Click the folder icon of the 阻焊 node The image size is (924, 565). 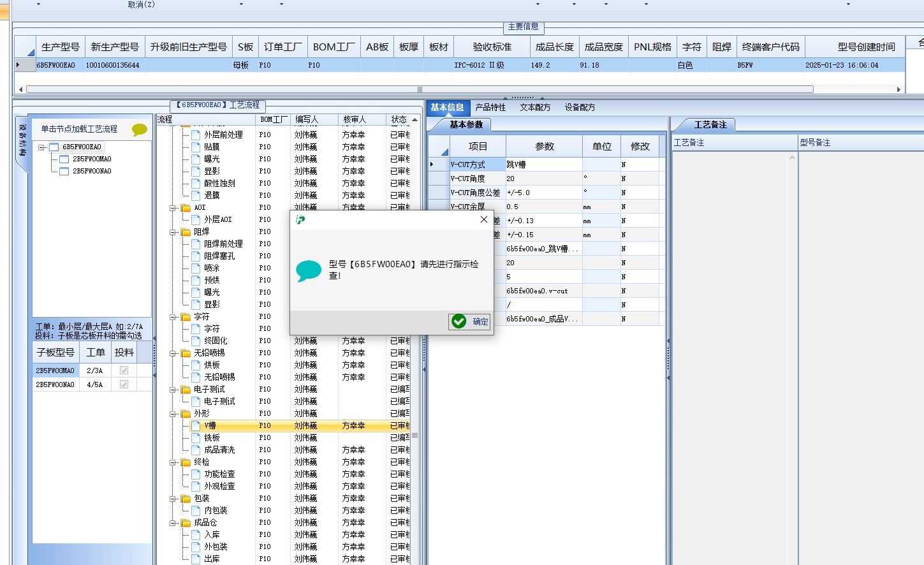coord(186,232)
